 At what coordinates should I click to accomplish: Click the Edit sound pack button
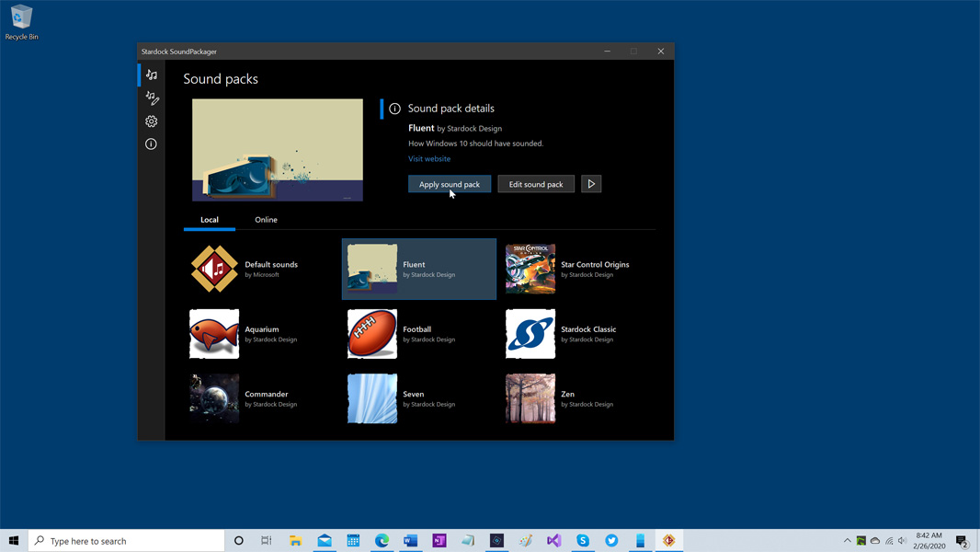(536, 184)
